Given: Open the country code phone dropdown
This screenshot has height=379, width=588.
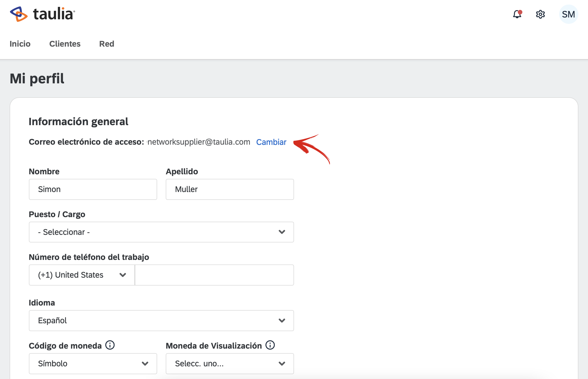Looking at the screenshot, I should tap(82, 275).
